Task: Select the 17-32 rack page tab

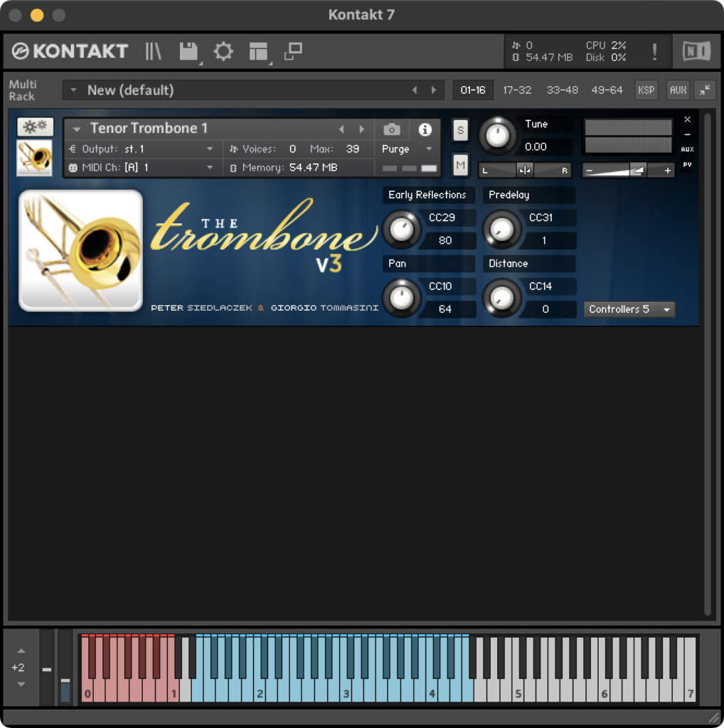Action: point(517,90)
